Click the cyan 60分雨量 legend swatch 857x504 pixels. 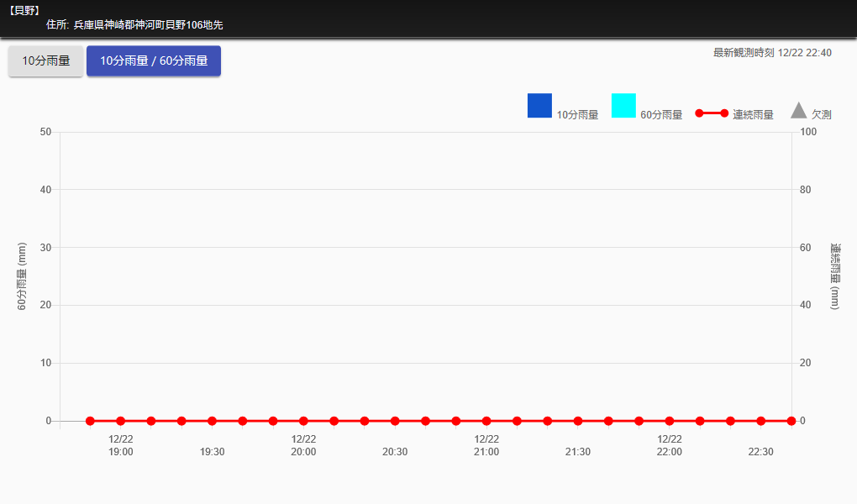[623, 106]
